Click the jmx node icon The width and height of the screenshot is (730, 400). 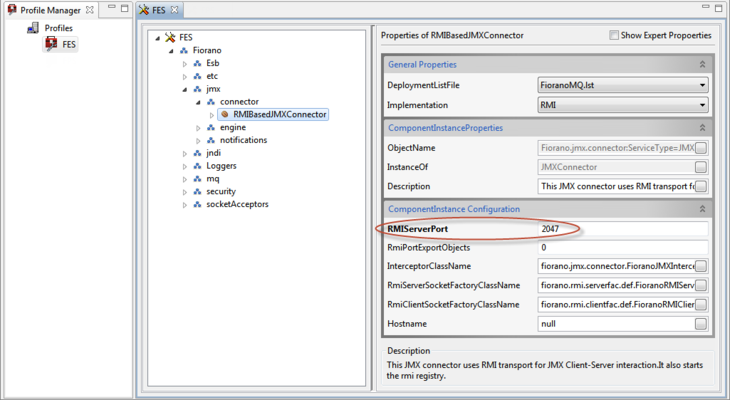[x=197, y=89]
